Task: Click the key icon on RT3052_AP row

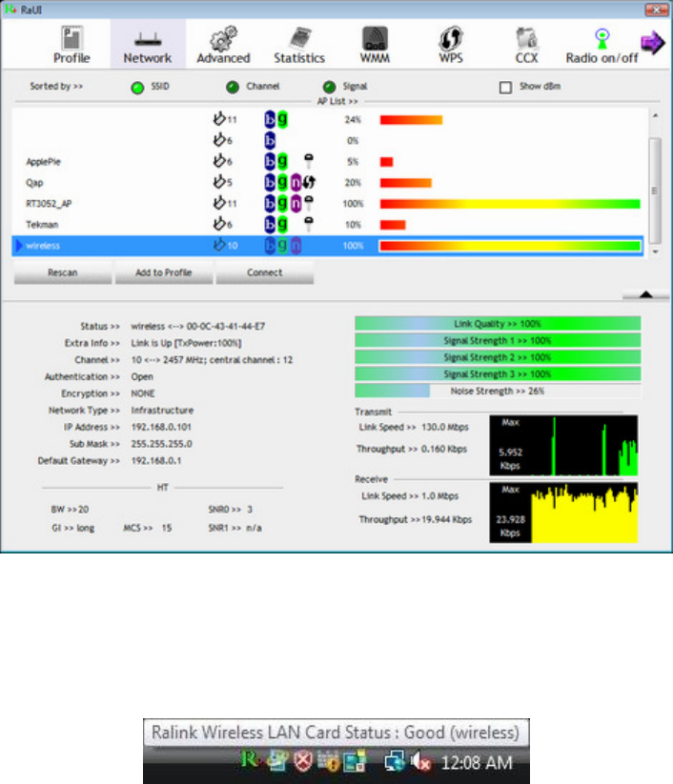Action: [309, 203]
